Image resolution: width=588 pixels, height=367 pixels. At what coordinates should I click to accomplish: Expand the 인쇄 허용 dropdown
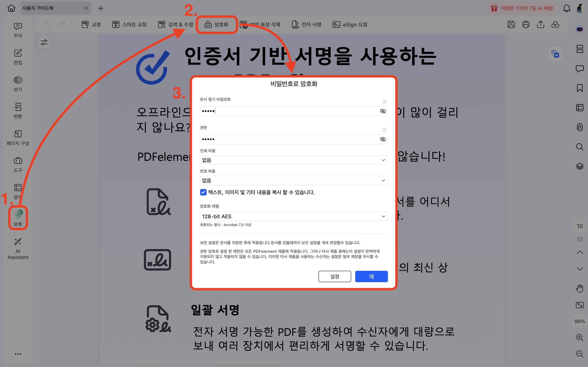(x=294, y=160)
